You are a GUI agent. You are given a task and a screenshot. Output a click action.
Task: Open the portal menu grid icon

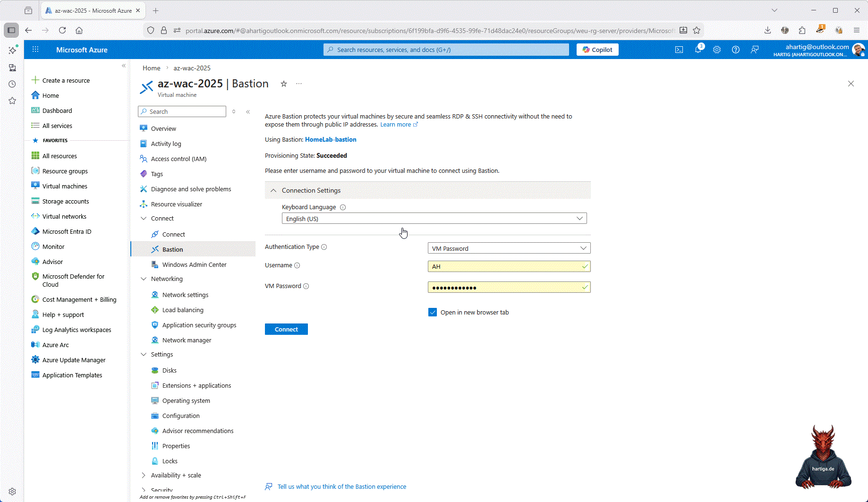[x=35, y=49]
